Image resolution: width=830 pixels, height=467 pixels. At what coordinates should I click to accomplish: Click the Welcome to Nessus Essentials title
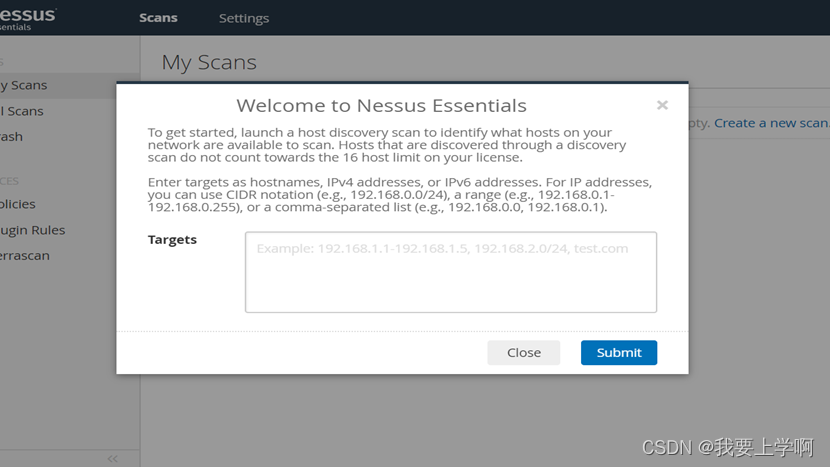[381, 105]
